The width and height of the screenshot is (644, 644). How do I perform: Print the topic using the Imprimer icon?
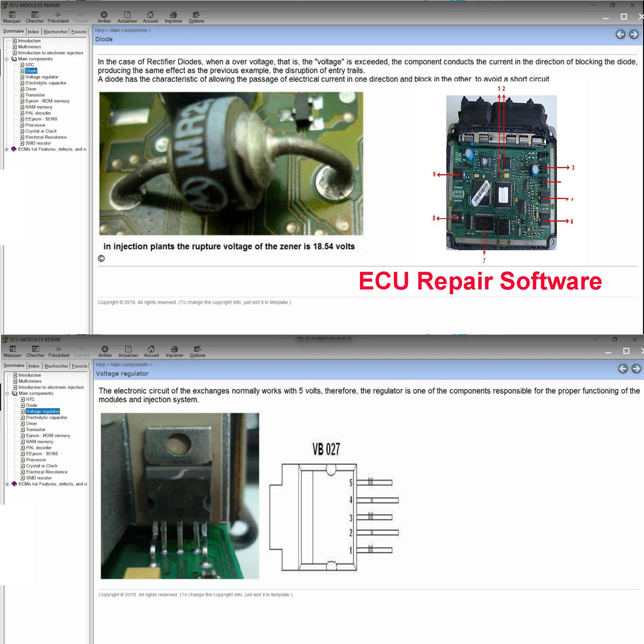click(173, 15)
